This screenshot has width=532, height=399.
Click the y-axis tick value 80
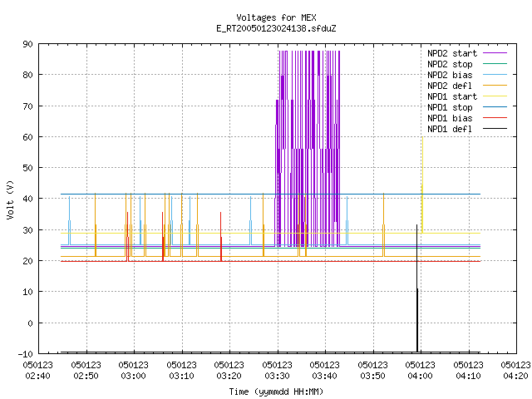click(x=27, y=75)
